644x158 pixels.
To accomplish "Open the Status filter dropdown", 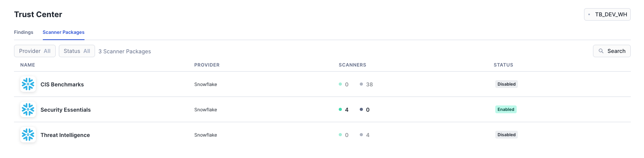I will pos(77,51).
